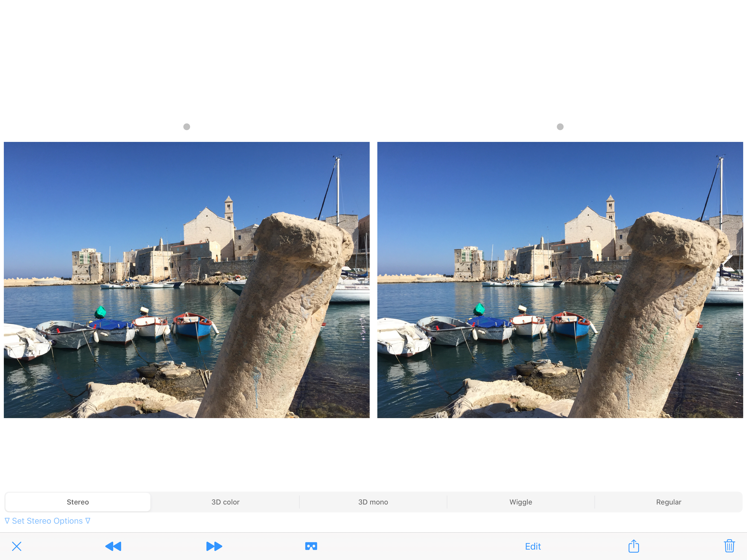Open VR headset viewing mode
Screen dimensions: 747x560
coord(311,546)
